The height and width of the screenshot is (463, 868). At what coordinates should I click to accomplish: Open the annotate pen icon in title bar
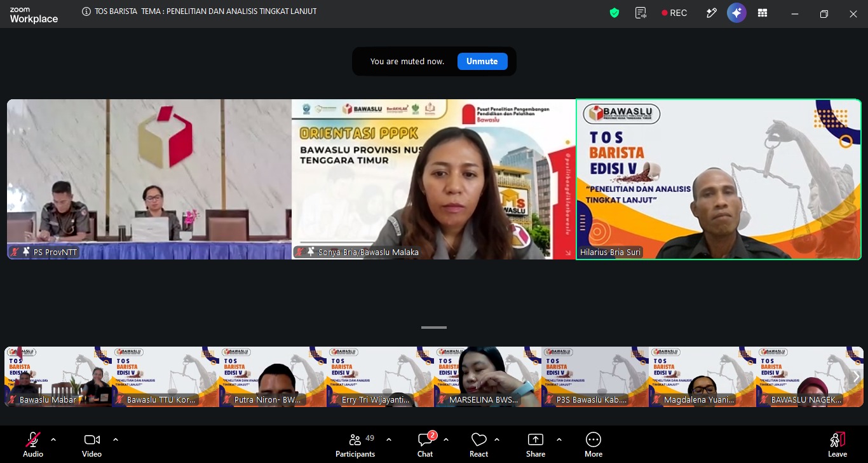[711, 13]
